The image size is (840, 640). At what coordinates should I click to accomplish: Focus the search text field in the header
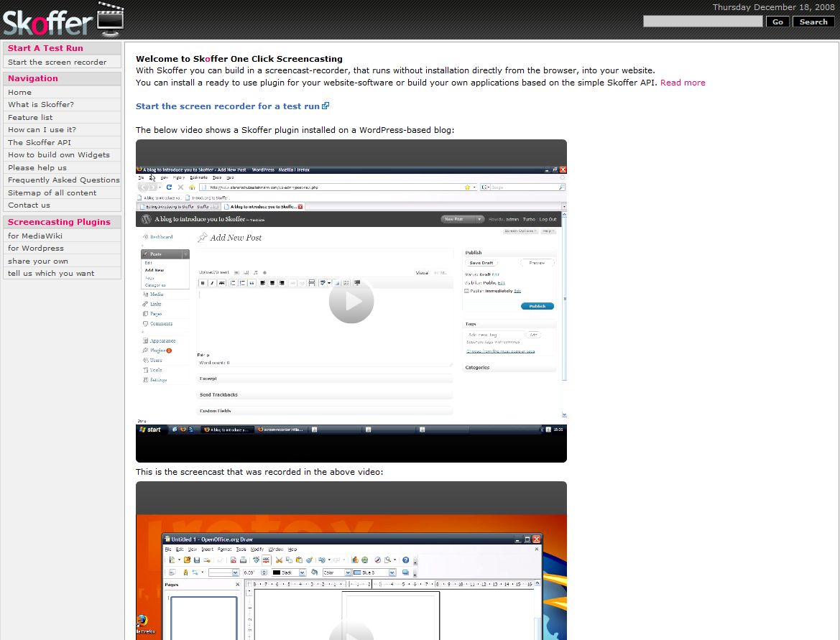[702, 22]
